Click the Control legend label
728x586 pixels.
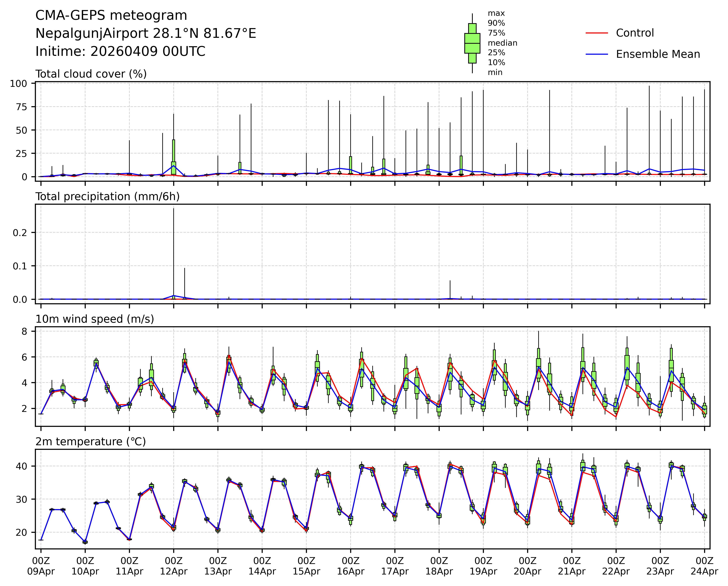tap(635, 33)
